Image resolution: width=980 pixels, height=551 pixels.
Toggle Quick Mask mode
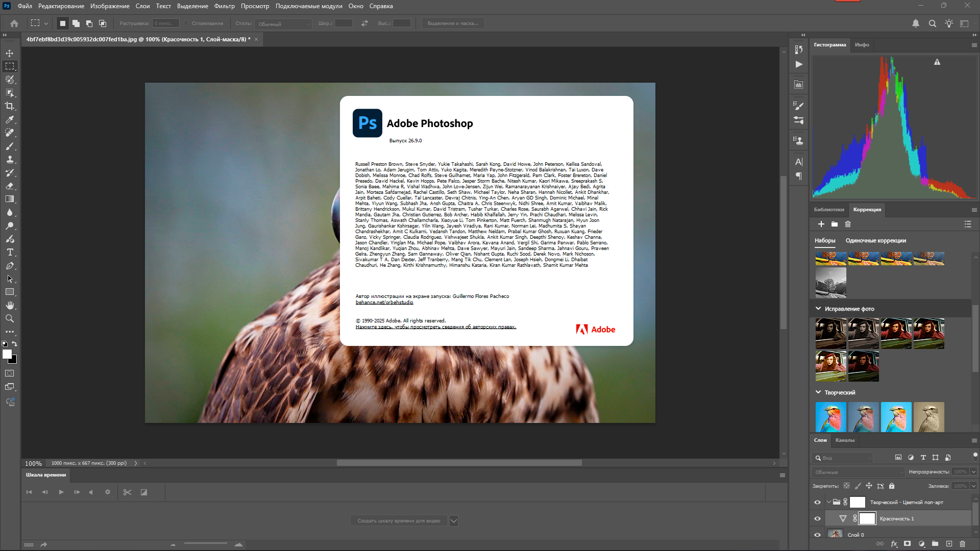[10, 373]
